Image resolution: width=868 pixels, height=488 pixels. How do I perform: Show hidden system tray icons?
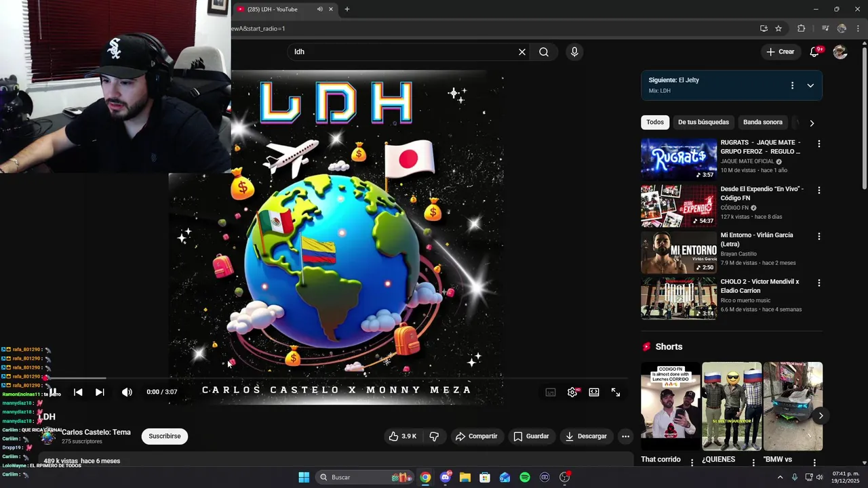coord(780,477)
